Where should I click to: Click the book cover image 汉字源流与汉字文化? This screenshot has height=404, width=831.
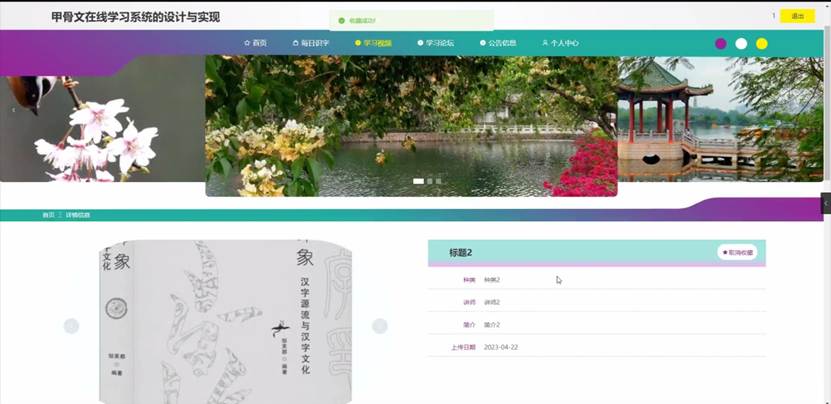[225, 322]
